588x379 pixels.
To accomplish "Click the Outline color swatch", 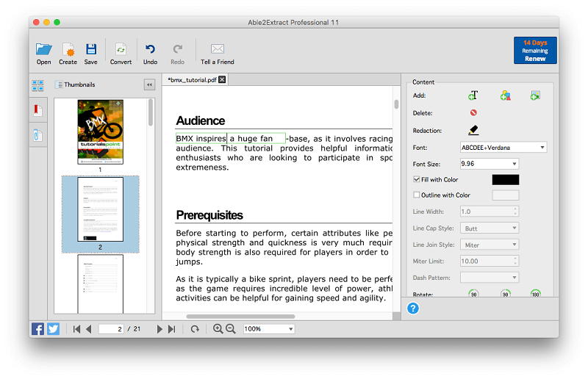I will pos(506,195).
